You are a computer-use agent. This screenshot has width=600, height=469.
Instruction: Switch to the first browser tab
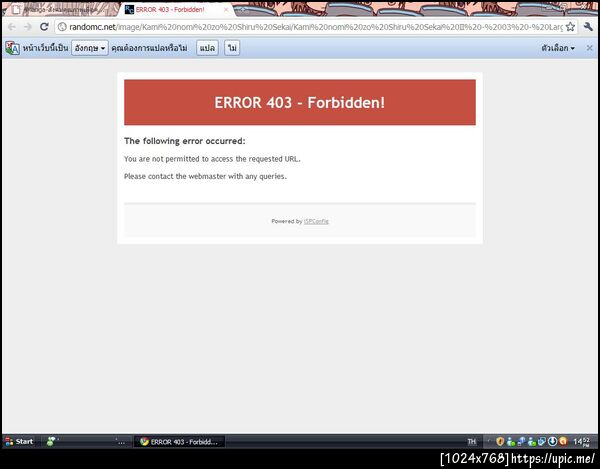pyautogui.click(x=61, y=10)
